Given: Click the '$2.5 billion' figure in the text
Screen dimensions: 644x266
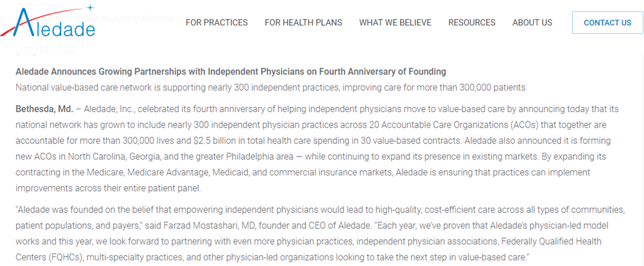Looking at the screenshot, I should [211, 140].
